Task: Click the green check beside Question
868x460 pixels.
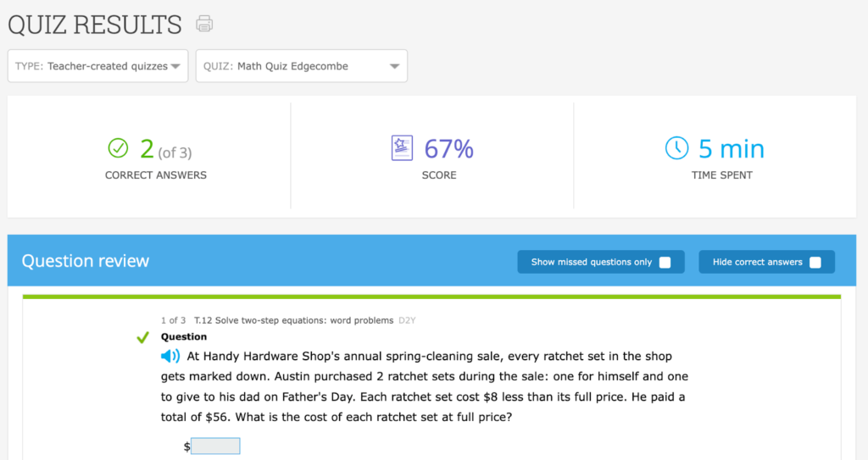Action: [x=142, y=337]
